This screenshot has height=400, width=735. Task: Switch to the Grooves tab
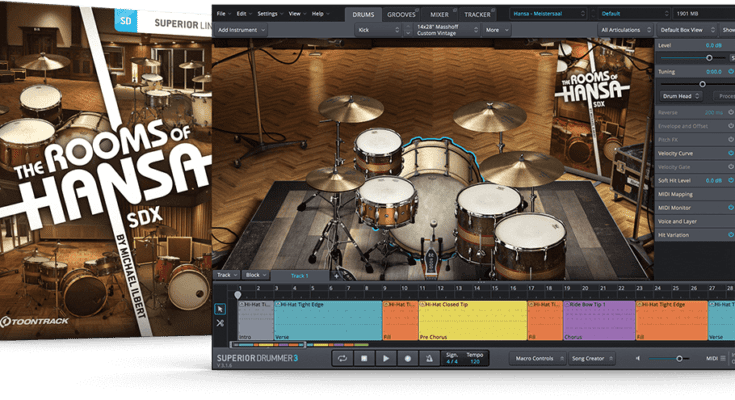tap(401, 15)
